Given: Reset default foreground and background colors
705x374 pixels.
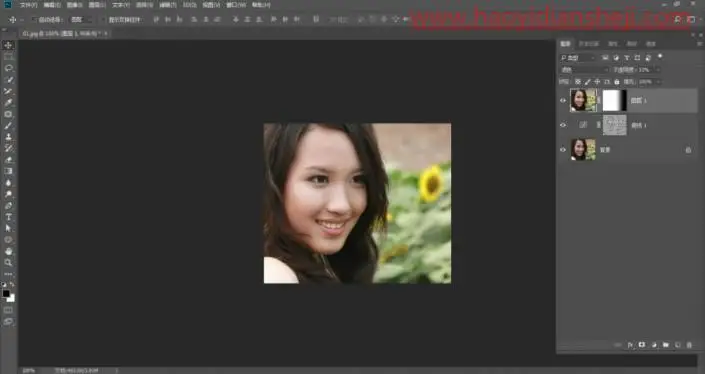Looking at the screenshot, I should point(4,285).
